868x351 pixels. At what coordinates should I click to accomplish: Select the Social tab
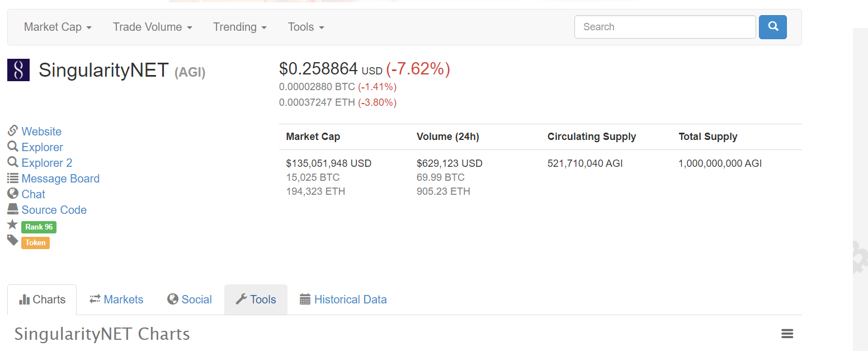coord(190,299)
